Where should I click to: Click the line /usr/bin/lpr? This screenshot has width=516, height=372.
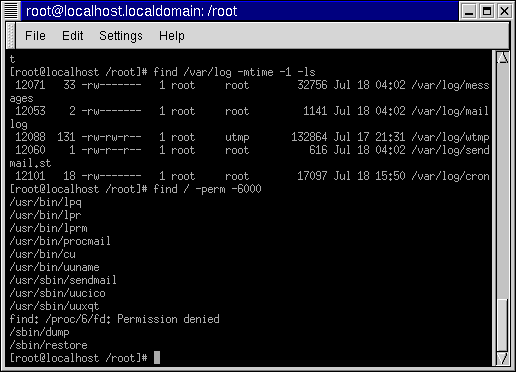[45, 215]
